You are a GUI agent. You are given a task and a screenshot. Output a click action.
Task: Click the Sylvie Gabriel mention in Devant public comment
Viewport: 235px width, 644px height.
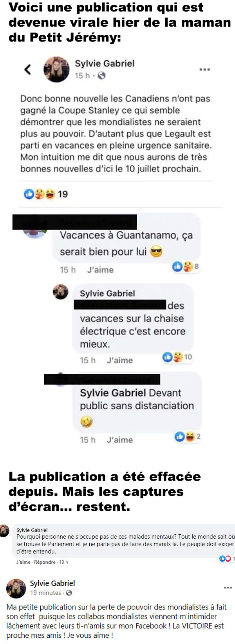point(113,393)
